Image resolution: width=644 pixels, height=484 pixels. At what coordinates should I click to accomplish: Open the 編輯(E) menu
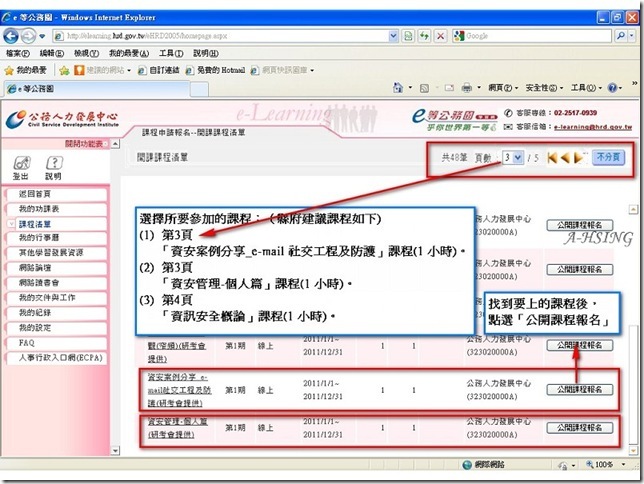point(52,53)
